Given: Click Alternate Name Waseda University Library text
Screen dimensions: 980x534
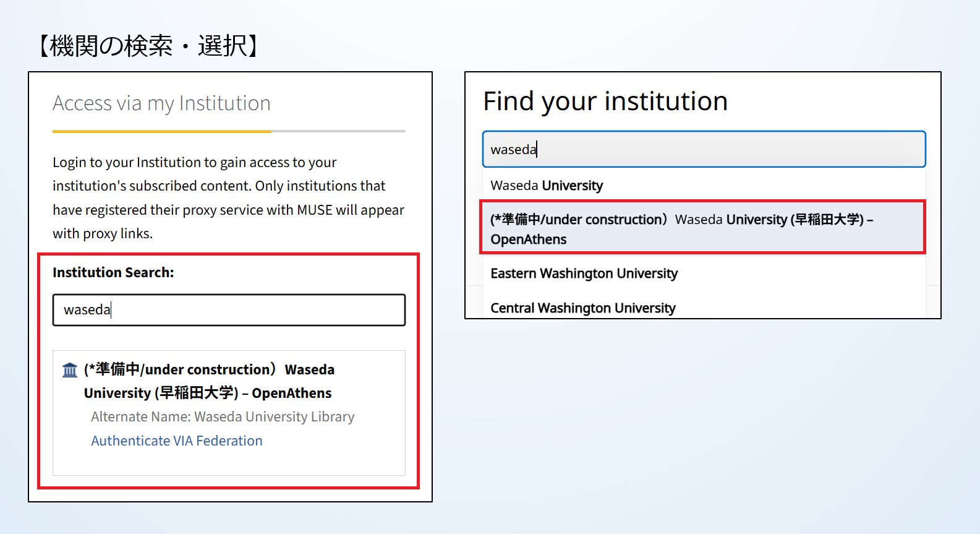Looking at the screenshot, I should 223,417.
